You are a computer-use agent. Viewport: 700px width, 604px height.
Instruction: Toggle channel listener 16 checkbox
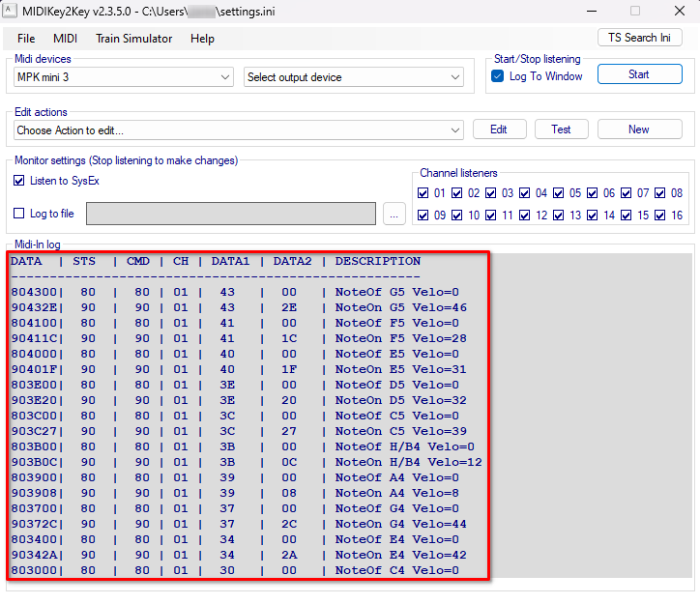pyautogui.click(x=659, y=215)
